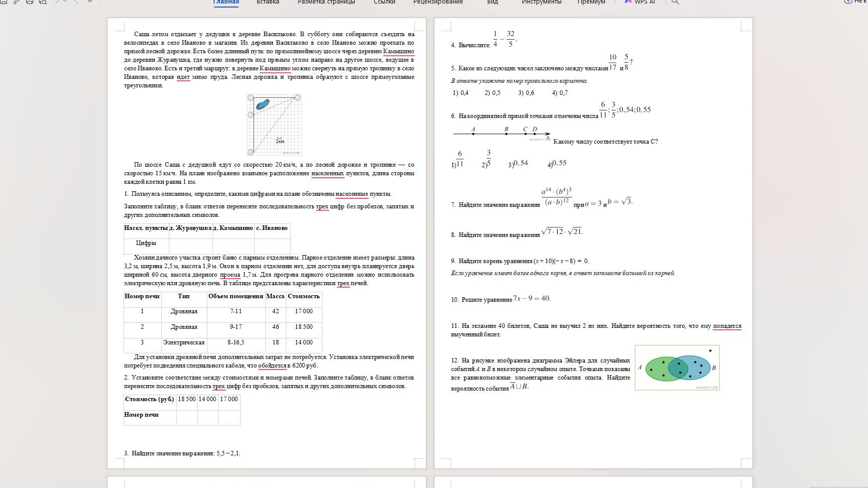
Task: Switch to the Вставка tab
Action: [x=268, y=2]
